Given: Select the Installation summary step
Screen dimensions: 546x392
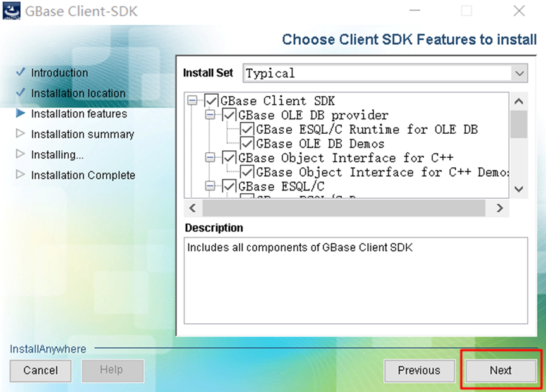Looking at the screenshot, I should coord(82,134).
